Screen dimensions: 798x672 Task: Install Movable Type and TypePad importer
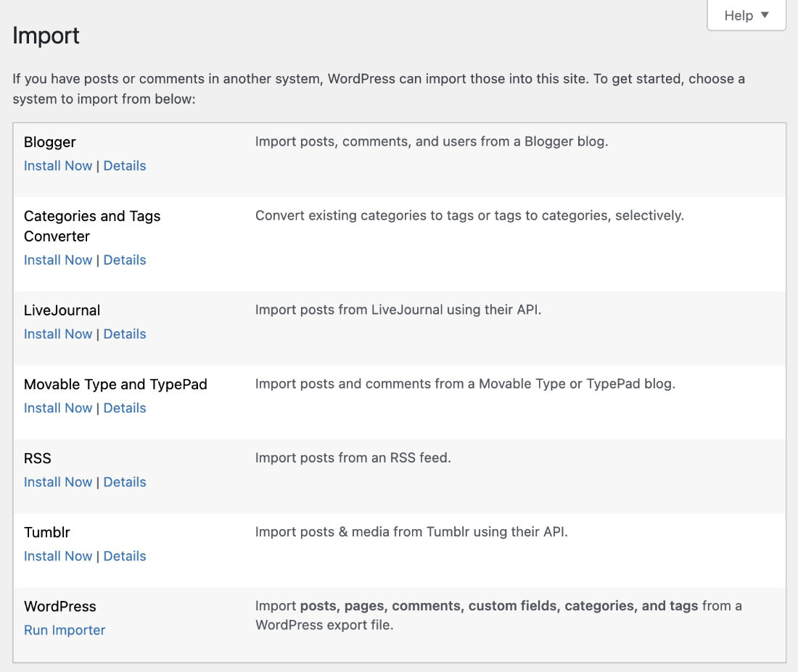point(58,408)
